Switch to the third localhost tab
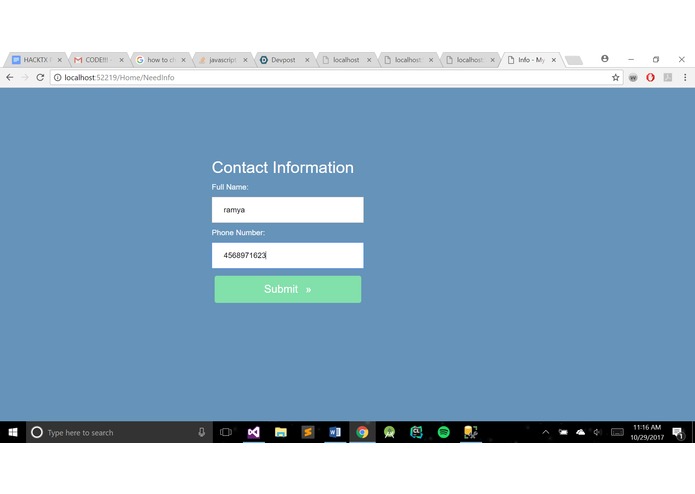This screenshot has height=494, width=695. [469, 60]
